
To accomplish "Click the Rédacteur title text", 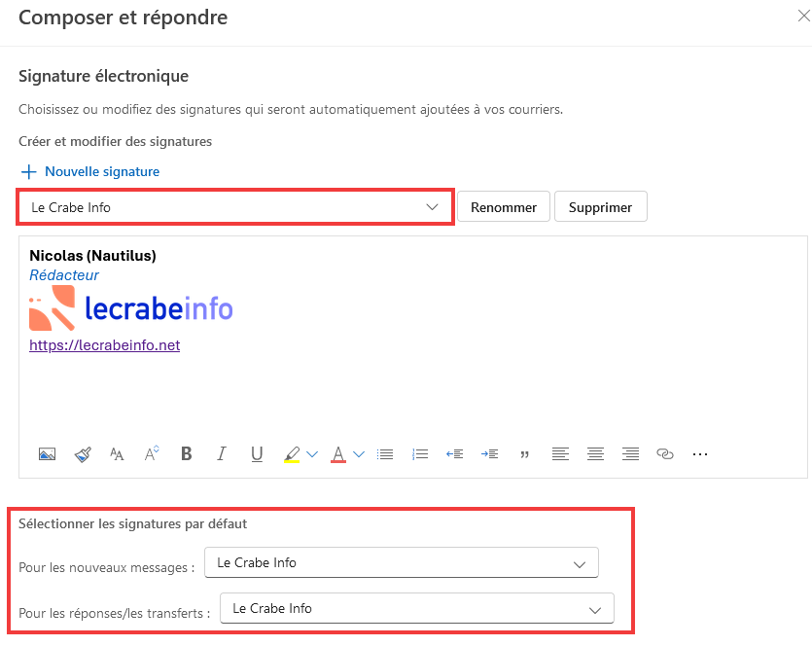I will (x=64, y=275).
